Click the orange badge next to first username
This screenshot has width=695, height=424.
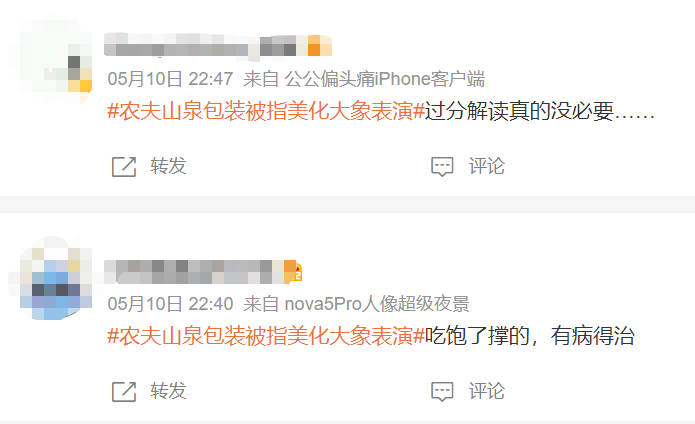pos(320,45)
